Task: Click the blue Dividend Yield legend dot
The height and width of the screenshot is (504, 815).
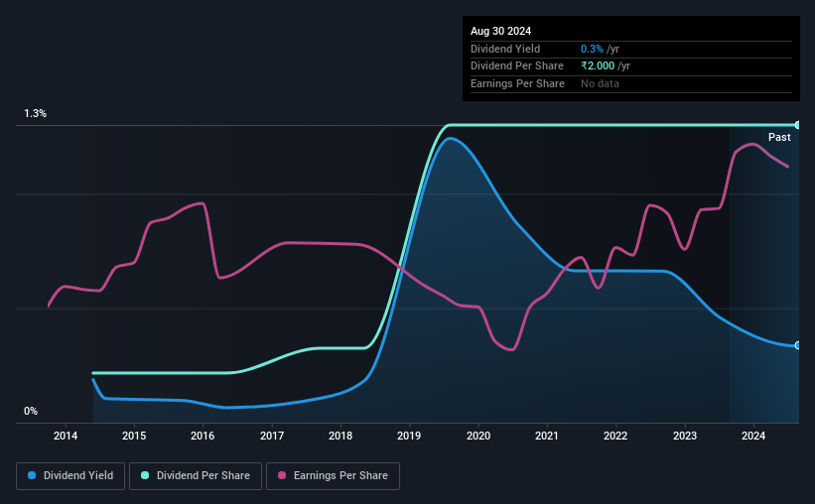Action: [32, 475]
